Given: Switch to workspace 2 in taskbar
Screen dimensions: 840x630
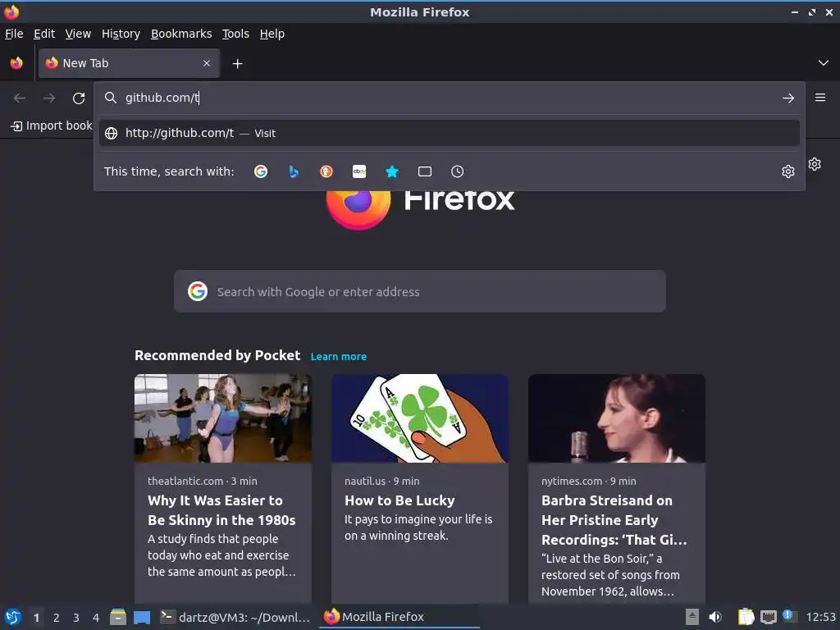Looking at the screenshot, I should (57, 618).
